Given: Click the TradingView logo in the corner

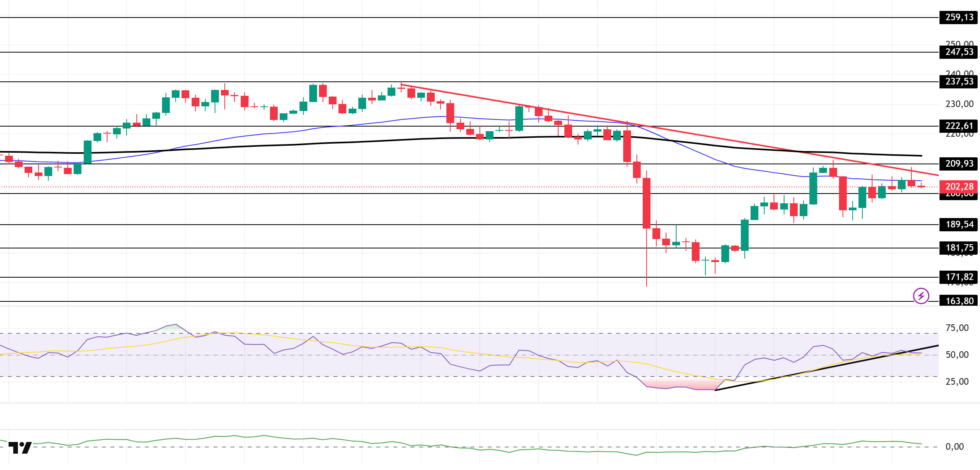Looking at the screenshot, I should (20, 448).
